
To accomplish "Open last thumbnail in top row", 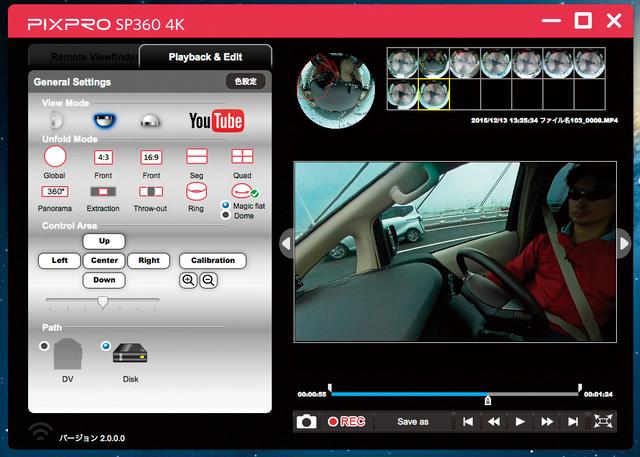I will pyautogui.click(x=589, y=63).
